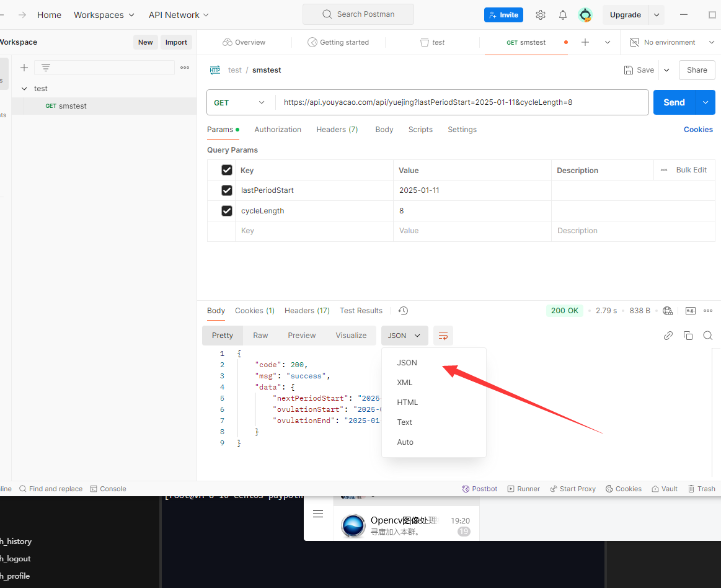This screenshot has width=721, height=588.
Task: Open request Body tab
Action: [x=384, y=130]
